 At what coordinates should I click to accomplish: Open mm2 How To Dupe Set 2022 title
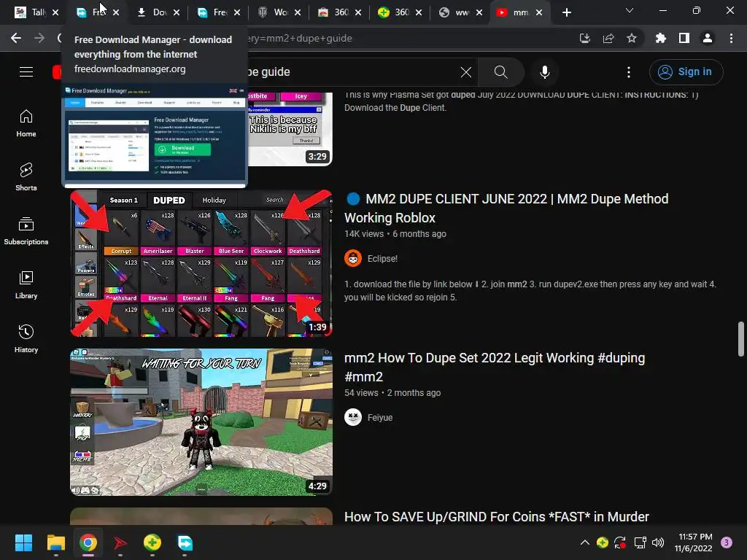click(495, 367)
